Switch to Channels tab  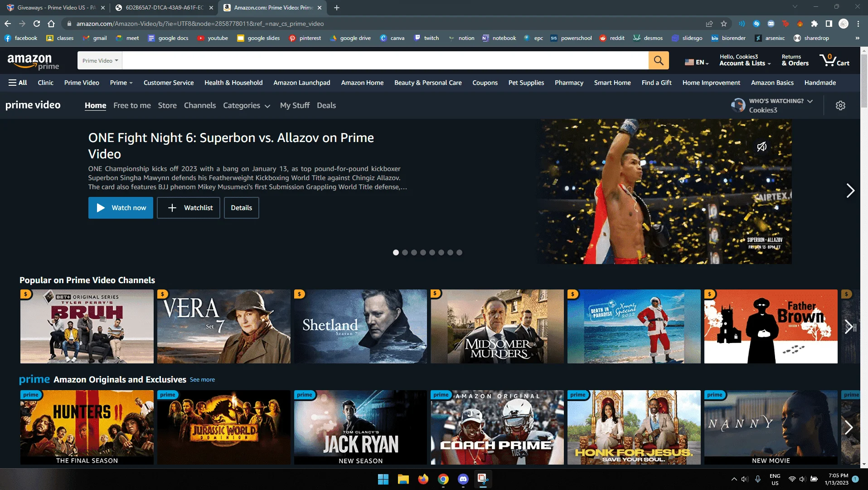[200, 105]
